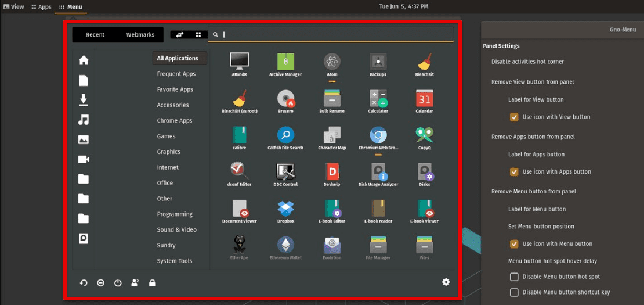Open E-book reader

pos(378,211)
